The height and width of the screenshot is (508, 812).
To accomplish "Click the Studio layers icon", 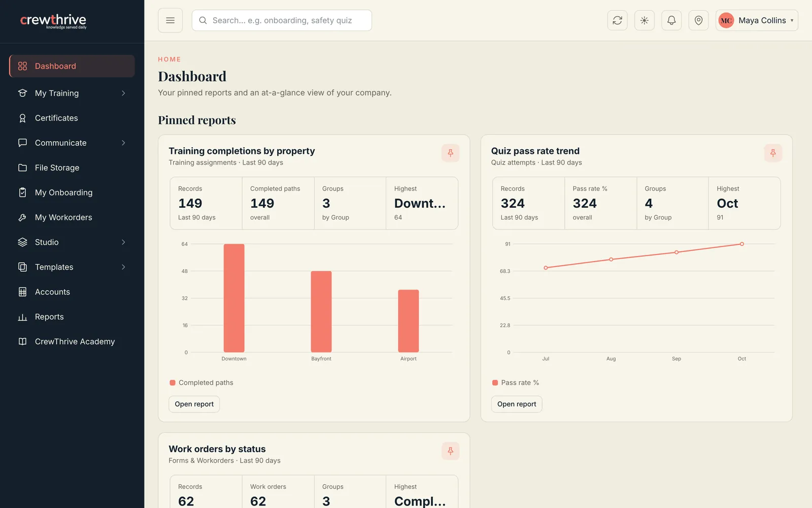I will (22, 242).
